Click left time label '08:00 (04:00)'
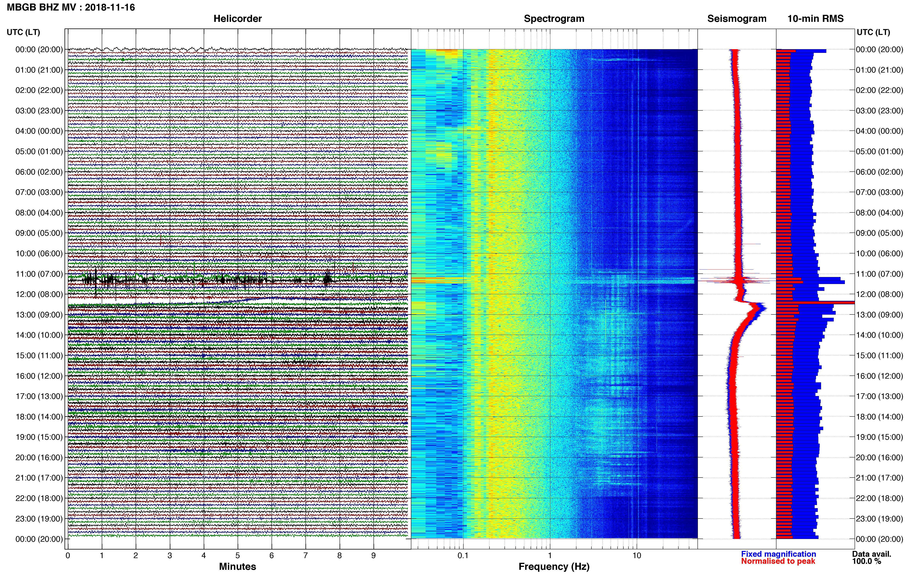The height and width of the screenshot is (578, 924). pos(39,213)
